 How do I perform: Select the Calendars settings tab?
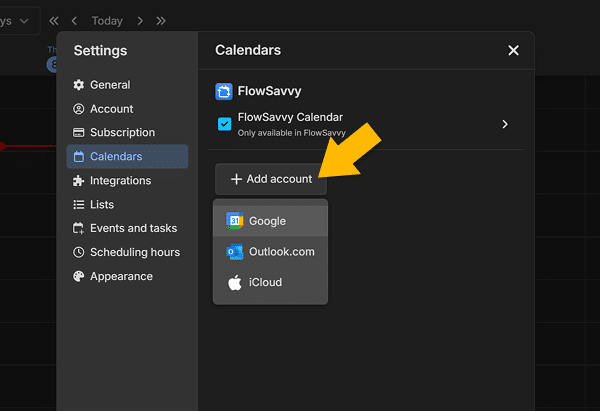pyautogui.click(x=127, y=156)
